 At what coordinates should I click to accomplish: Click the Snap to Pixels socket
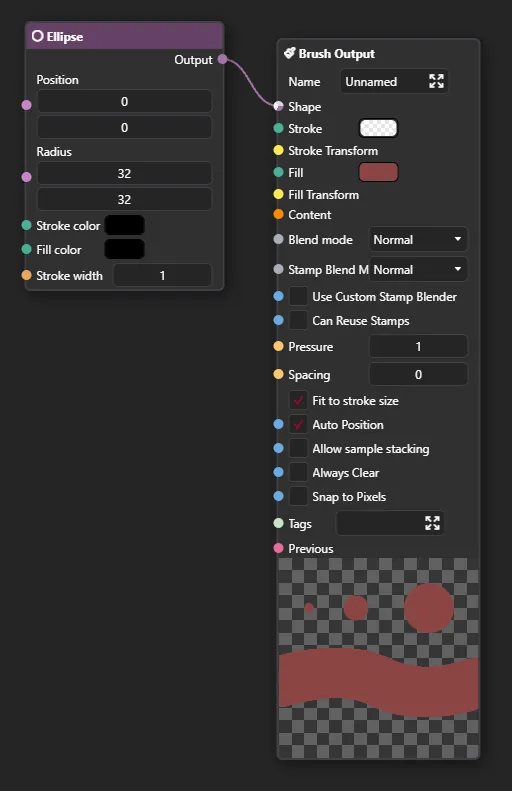(278, 496)
